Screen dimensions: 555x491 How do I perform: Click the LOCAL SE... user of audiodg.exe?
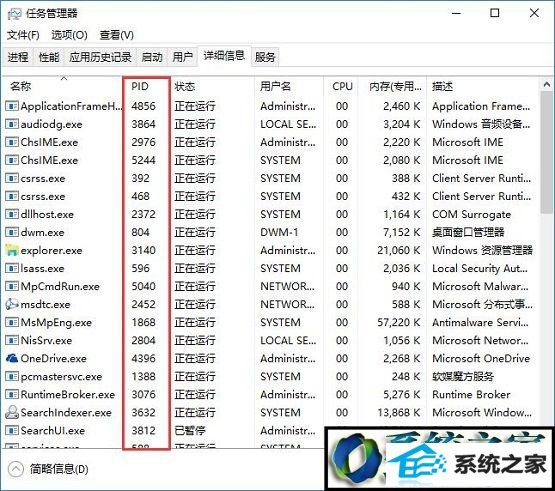click(x=288, y=124)
